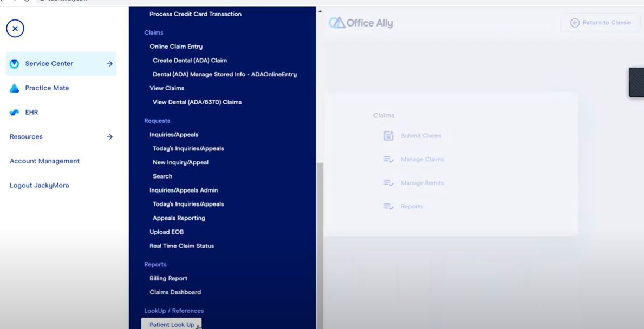Close the side menu with X icon

15,29
